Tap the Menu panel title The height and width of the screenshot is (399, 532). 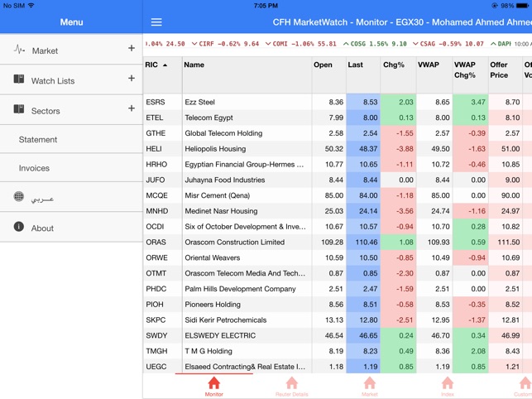[x=72, y=22]
